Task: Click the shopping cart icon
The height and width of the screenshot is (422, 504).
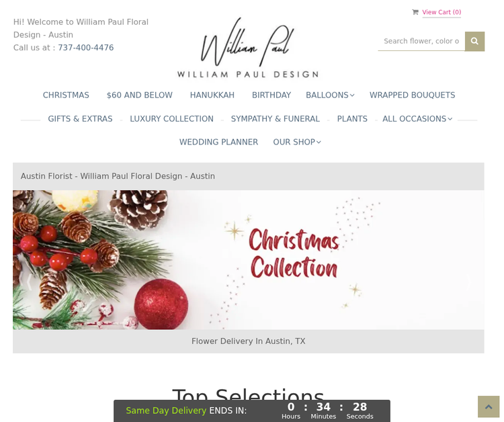Action: point(415,12)
